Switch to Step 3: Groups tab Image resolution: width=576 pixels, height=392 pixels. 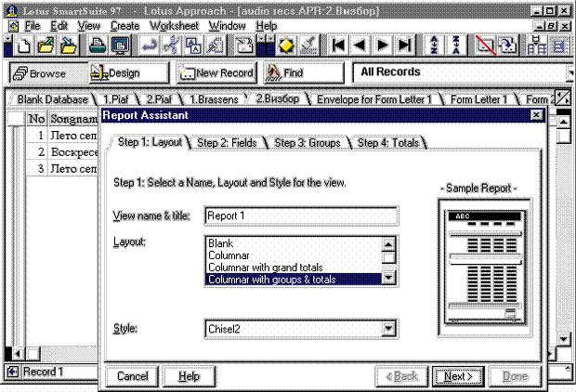click(x=308, y=142)
